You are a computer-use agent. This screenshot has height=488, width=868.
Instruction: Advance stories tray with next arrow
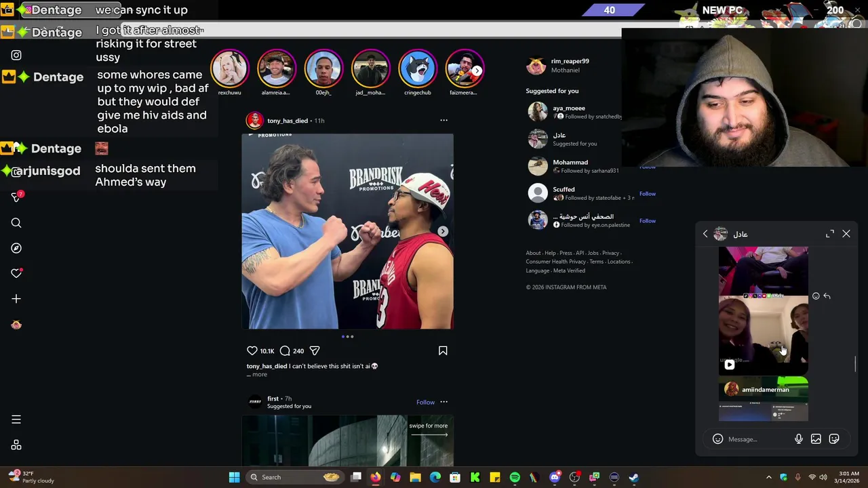click(x=477, y=70)
